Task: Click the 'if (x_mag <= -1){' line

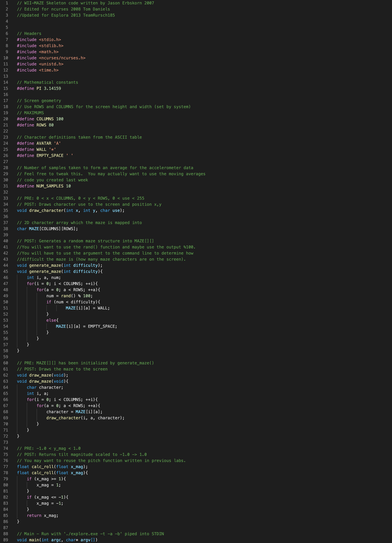Action: click(x=48, y=497)
